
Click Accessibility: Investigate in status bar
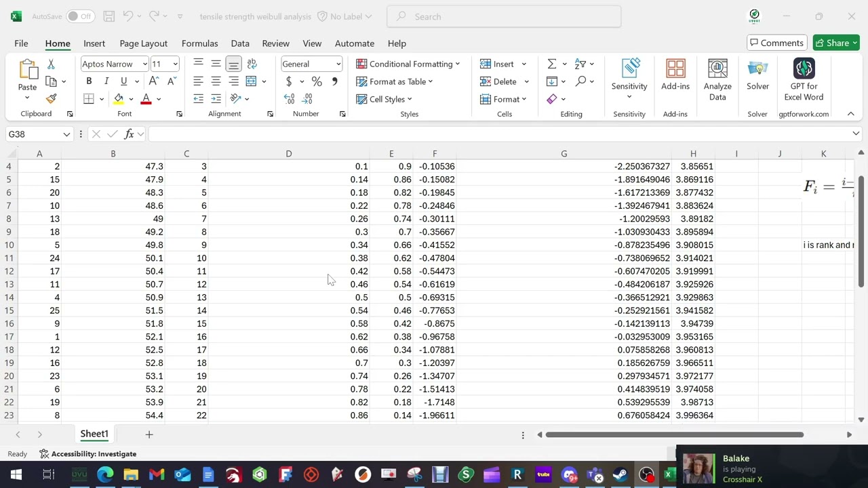(88, 454)
